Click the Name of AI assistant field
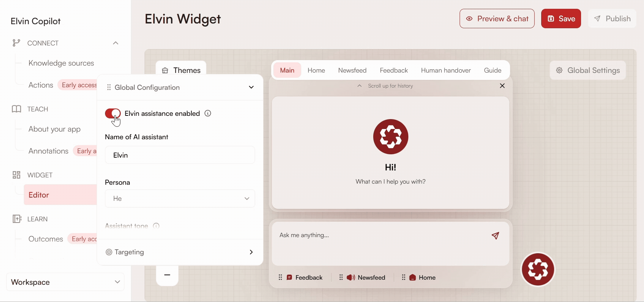 180,155
